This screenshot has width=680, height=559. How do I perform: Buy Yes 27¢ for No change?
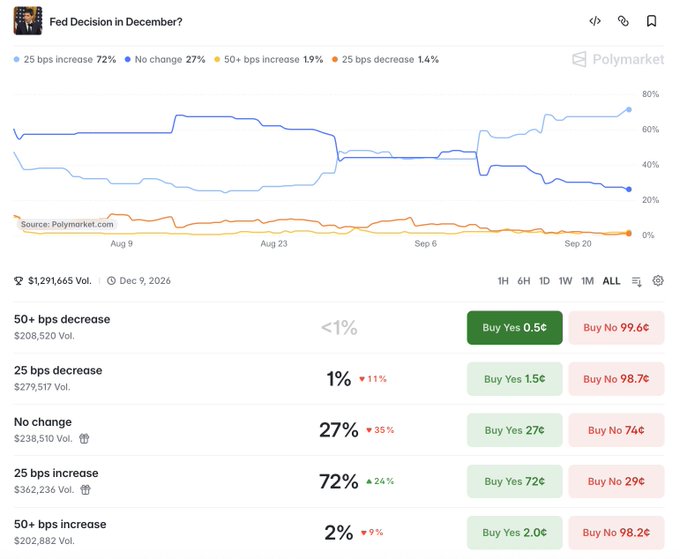(x=515, y=430)
